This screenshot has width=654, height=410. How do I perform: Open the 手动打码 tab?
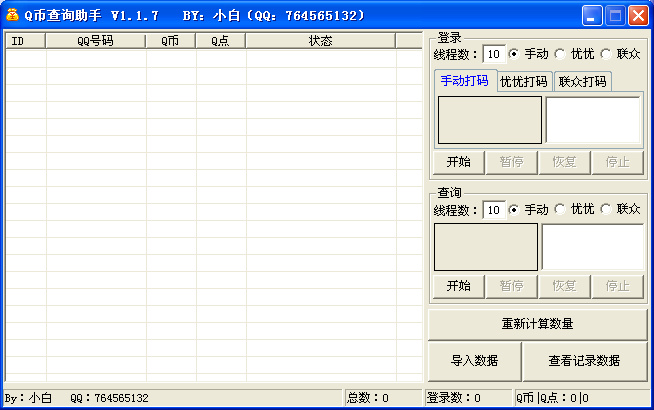(465, 80)
